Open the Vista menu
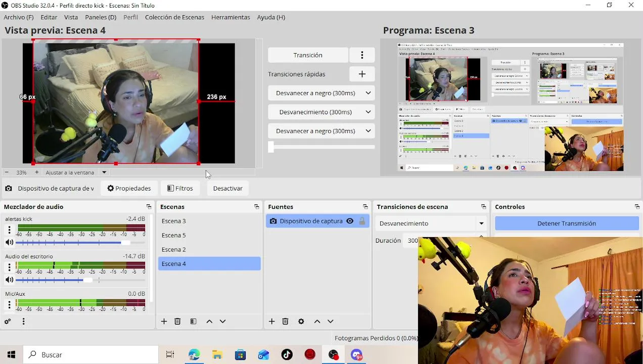The image size is (643, 364). 71,17
